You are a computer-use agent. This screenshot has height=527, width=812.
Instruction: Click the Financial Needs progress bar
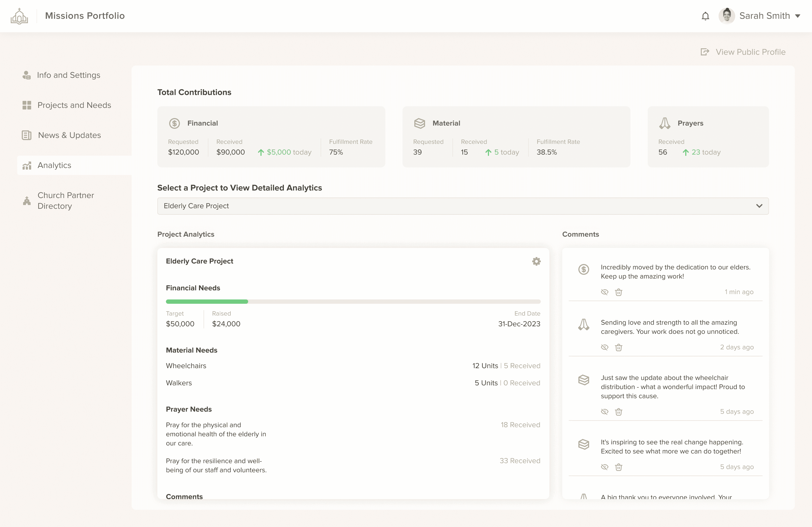pos(353,302)
